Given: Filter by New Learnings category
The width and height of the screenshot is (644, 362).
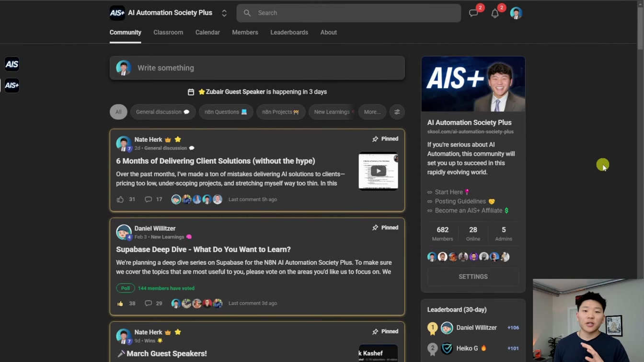Looking at the screenshot, I should tap(332, 112).
